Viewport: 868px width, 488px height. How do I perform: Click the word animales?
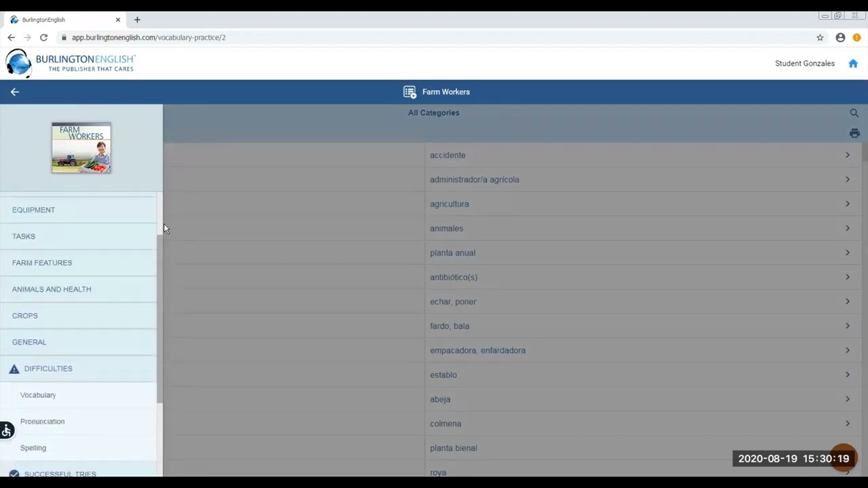pos(446,228)
